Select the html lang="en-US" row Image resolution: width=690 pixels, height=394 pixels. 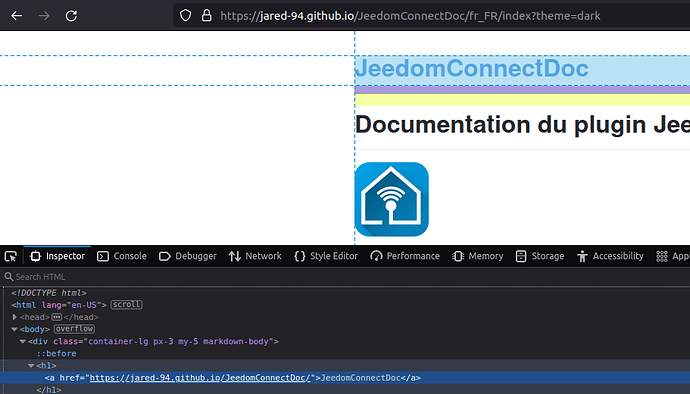345,305
